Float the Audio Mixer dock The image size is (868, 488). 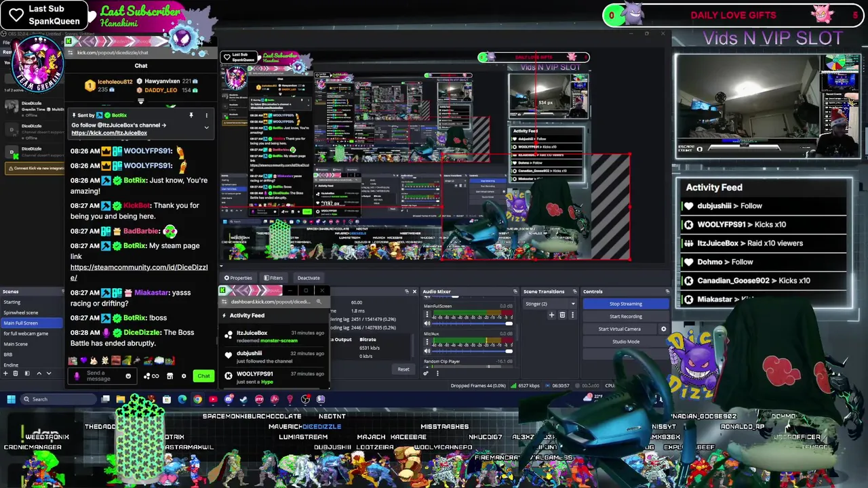click(515, 291)
